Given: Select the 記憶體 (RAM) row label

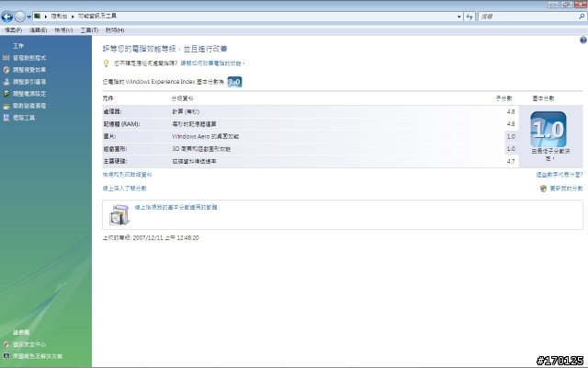Looking at the screenshot, I should point(121,124).
